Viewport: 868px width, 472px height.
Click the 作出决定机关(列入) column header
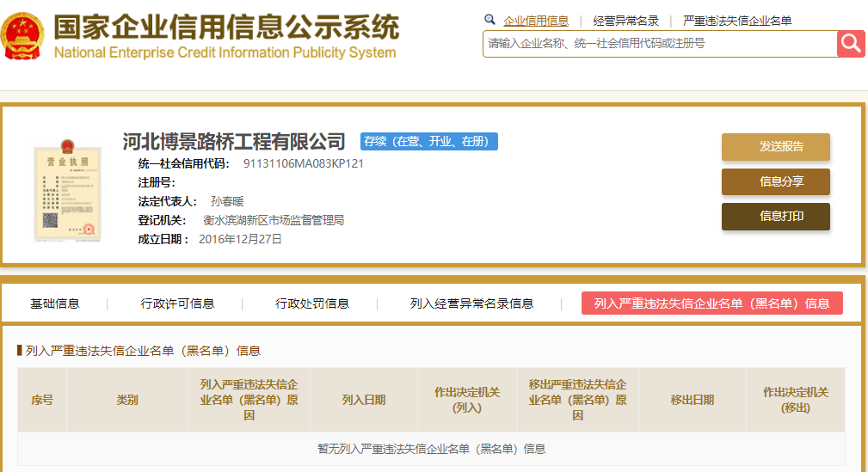coord(467,400)
